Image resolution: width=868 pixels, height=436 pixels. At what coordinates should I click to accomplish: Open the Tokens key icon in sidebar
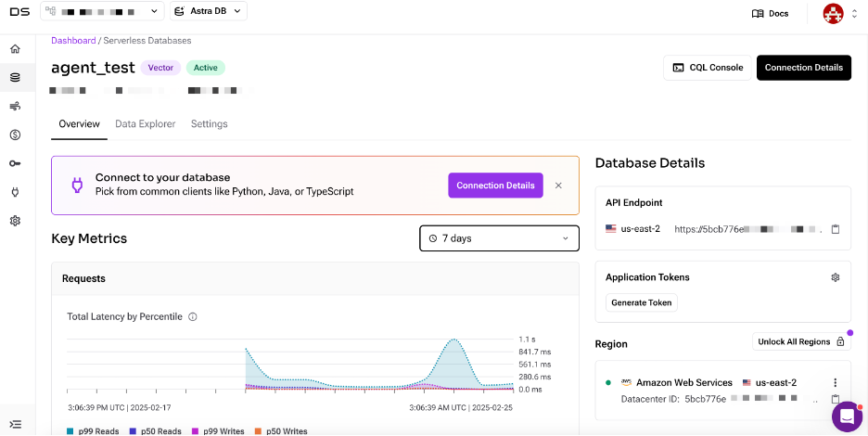click(16, 163)
